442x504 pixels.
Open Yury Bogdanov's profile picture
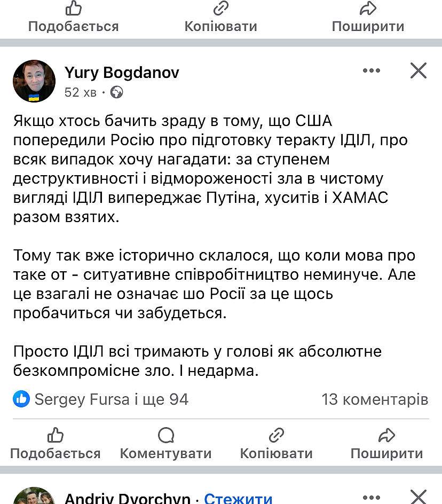tap(34, 81)
